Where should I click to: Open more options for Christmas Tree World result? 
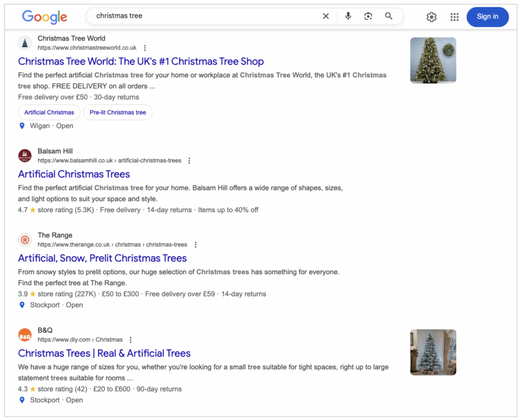145,48
